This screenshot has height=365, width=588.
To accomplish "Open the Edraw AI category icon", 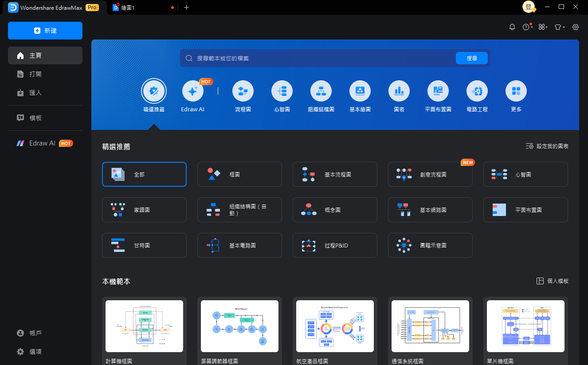I will tap(193, 91).
